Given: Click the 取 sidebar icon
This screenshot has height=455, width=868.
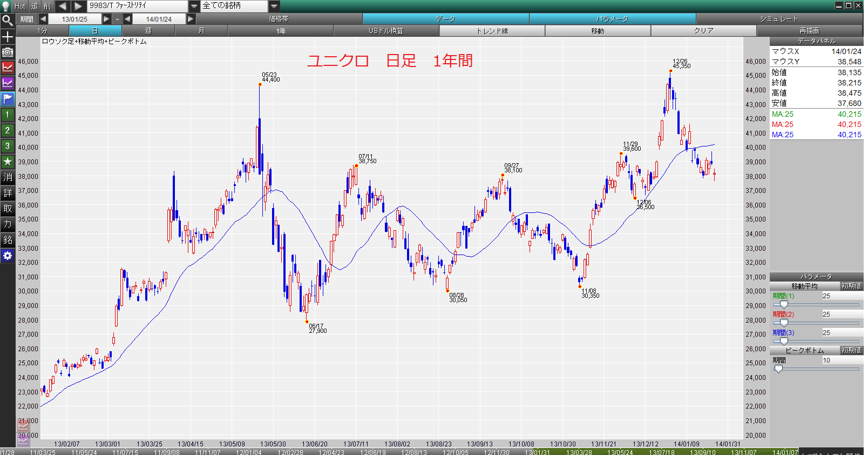Looking at the screenshot, I should [x=8, y=209].
